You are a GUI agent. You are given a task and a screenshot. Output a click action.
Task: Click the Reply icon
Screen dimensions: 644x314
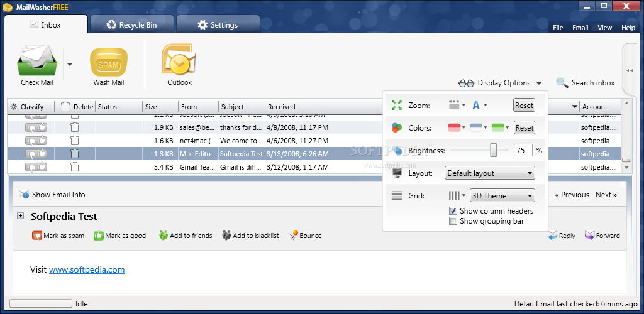[x=552, y=235]
